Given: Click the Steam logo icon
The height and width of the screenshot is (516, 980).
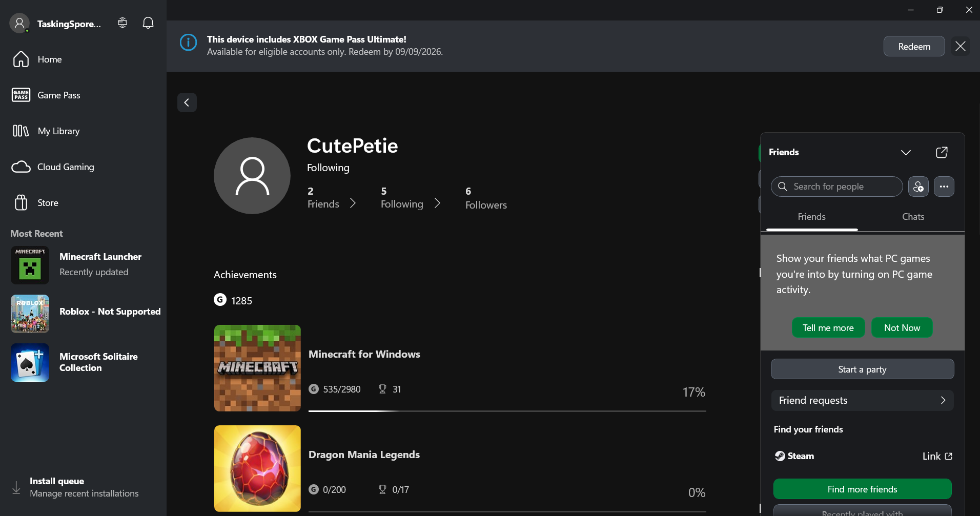Looking at the screenshot, I should (780, 456).
